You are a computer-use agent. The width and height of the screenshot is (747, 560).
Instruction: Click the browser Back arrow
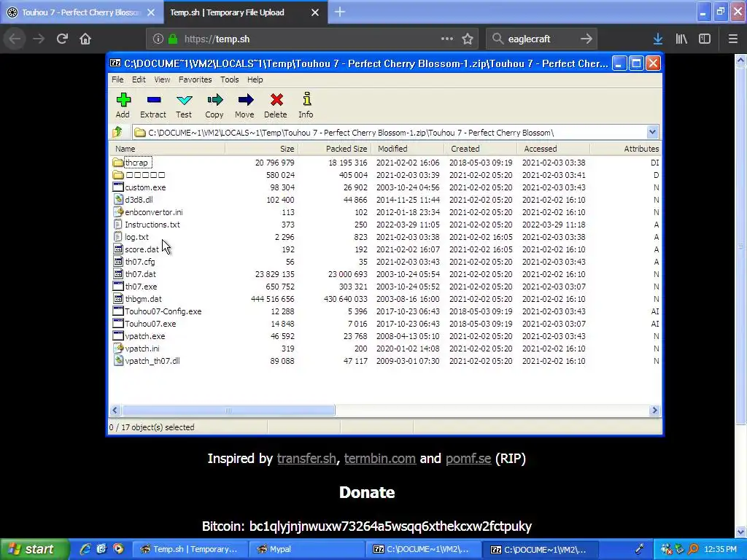click(x=15, y=39)
